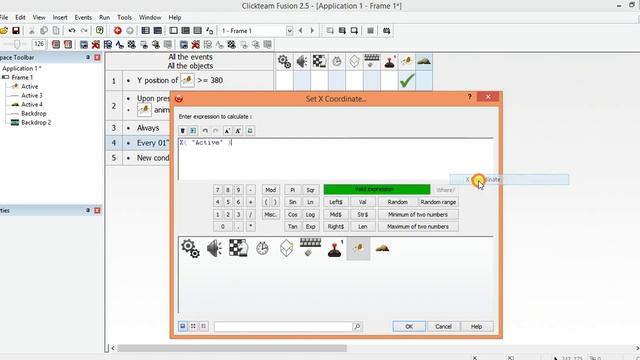This screenshot has height=360, width=640.
Task: Click the Player 1 joystick column header
Action: [x=389, y=62]
